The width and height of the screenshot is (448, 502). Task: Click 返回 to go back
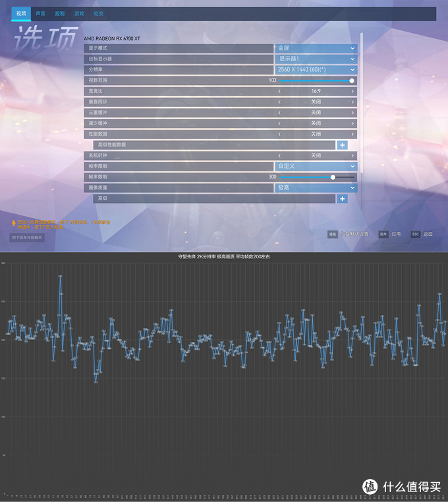coord(428,234)
